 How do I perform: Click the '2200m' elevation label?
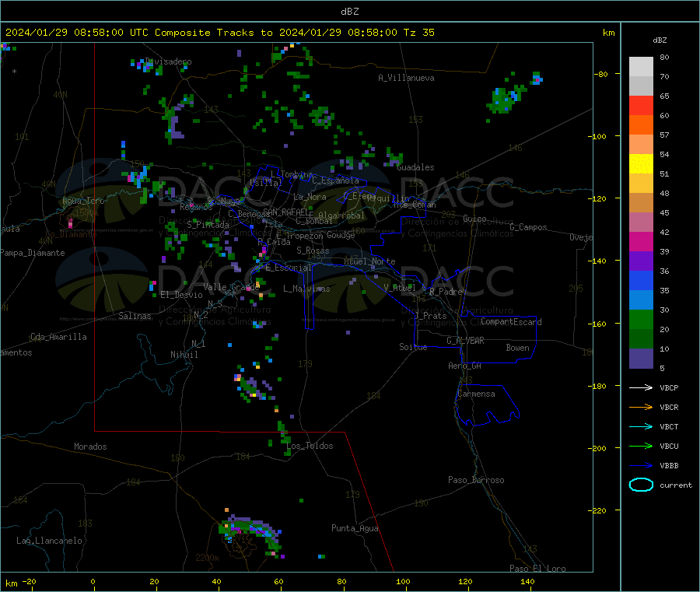pyautogui.click(x=207, y=558)
